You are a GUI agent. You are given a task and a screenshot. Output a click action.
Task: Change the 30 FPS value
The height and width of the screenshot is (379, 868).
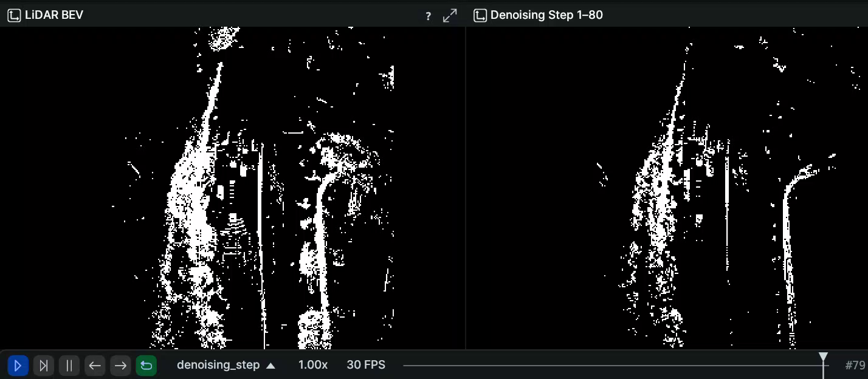[x=366, y=365]
